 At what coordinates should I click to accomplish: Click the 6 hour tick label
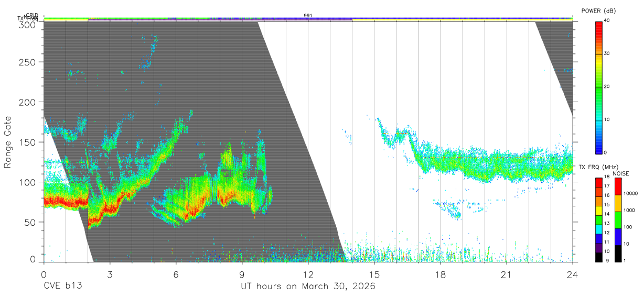(176, 274)
